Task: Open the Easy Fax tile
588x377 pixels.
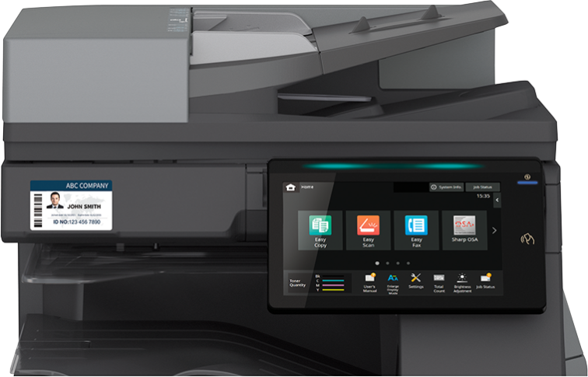Action: (416, 230)
